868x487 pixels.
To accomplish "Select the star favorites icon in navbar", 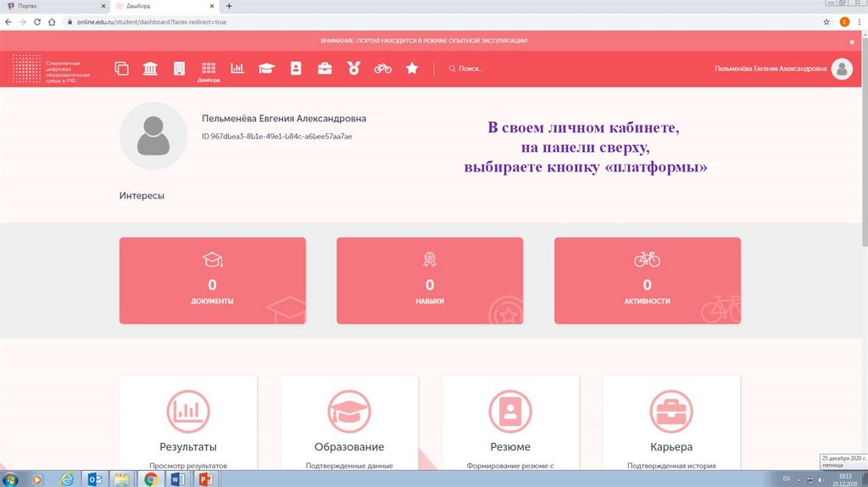I will 412,69.
